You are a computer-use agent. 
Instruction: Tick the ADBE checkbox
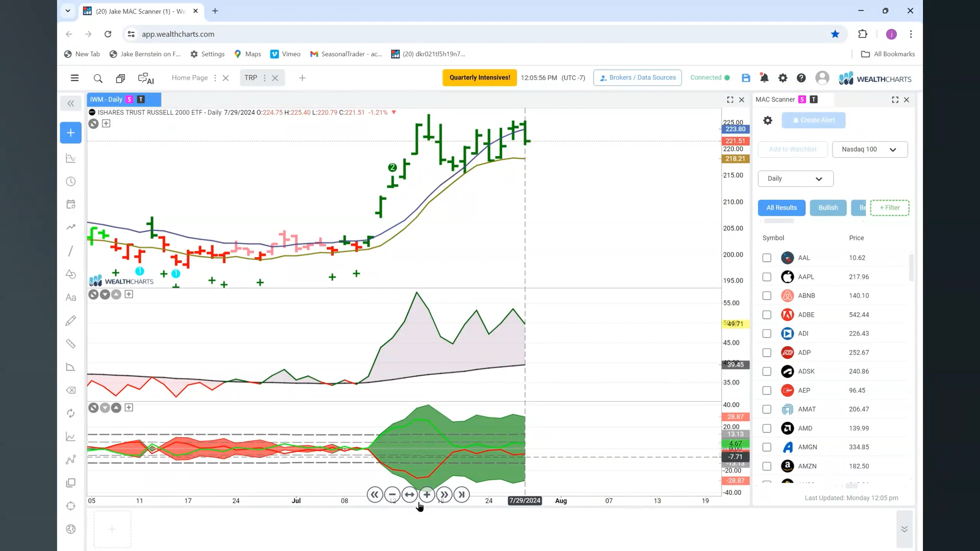tap(767, 315)
